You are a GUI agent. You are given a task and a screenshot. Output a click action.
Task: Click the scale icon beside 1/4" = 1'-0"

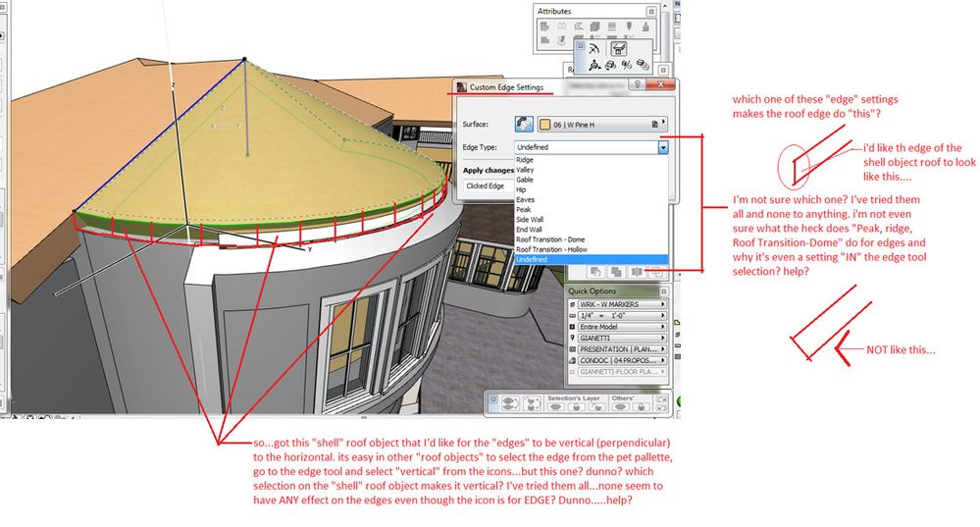click(572, 316)
